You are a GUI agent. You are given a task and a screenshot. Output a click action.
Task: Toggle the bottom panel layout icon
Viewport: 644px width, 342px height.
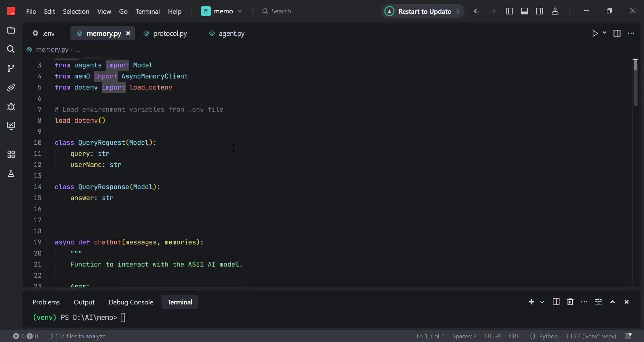click(524, 11)
